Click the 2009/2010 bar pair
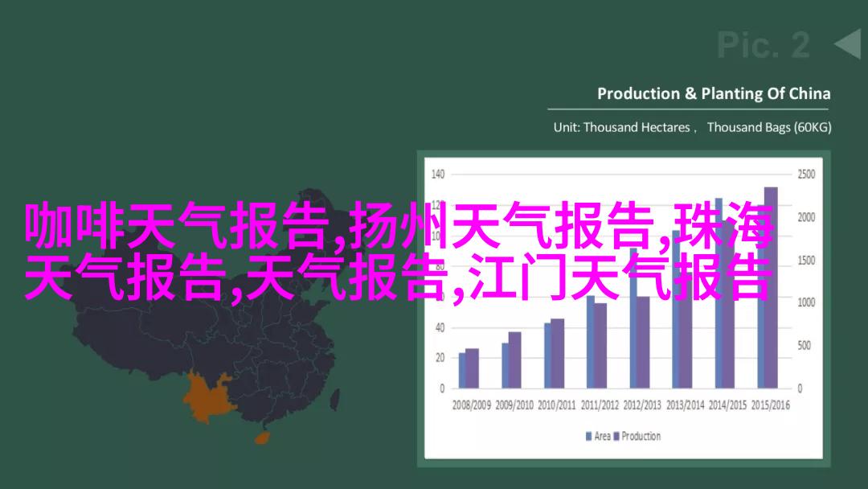The image size is (868, 489). point(511,360)
